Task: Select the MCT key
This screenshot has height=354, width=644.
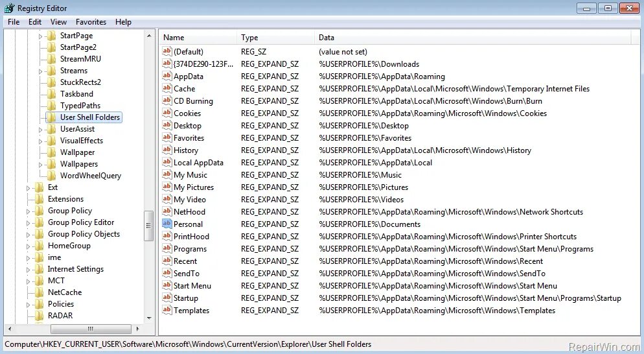Action: click(56, 281)
